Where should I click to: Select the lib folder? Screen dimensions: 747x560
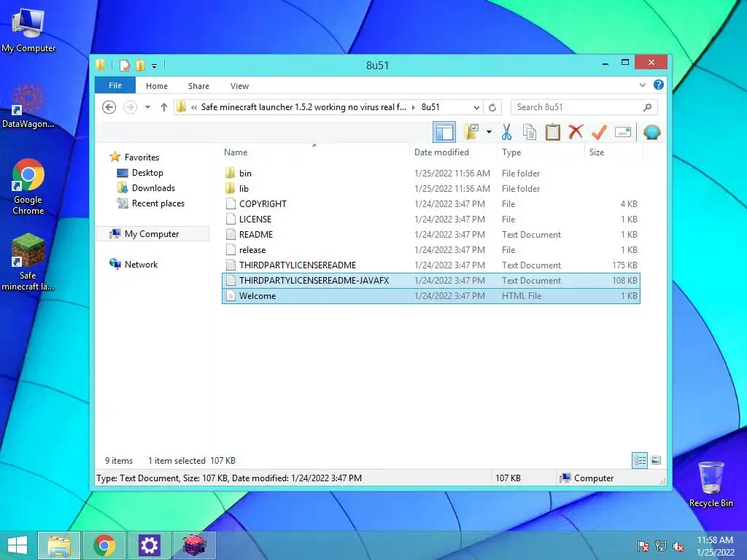coord(431,189)
